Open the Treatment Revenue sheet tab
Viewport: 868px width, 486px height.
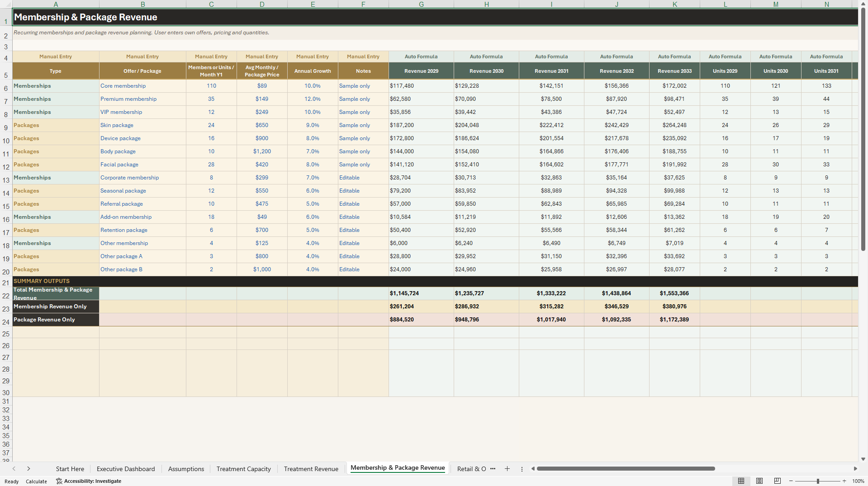[x=311, y=469]
